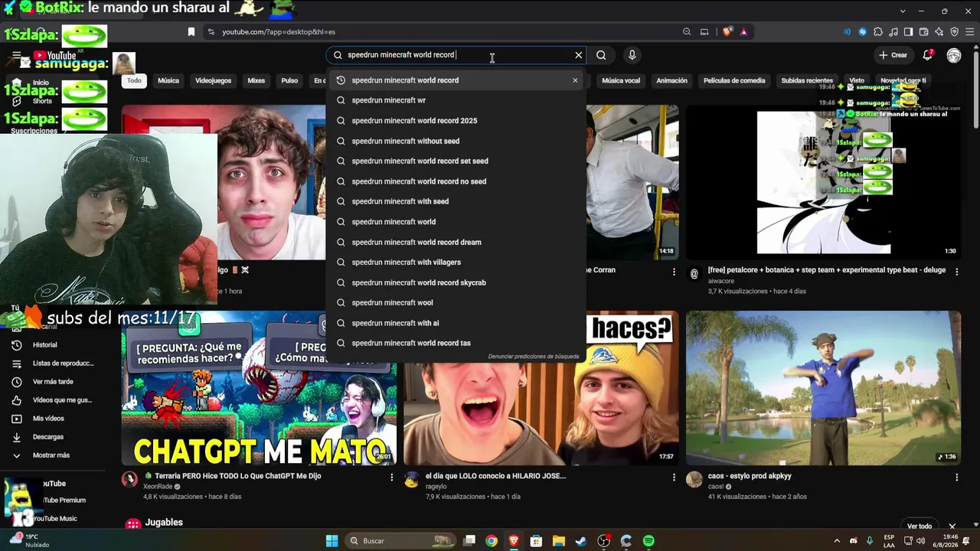
Task: Click the Brave Rewards triangle icon
Action: pyautogui.click(x=743, y=32)
